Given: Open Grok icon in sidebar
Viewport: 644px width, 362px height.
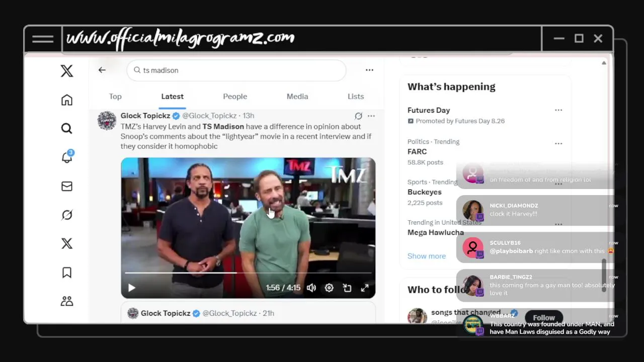Looking at the screenshot, I should click(67, 215).
